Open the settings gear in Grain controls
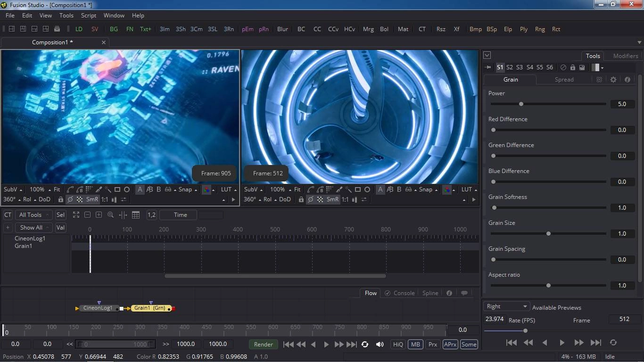 point(613,80)
